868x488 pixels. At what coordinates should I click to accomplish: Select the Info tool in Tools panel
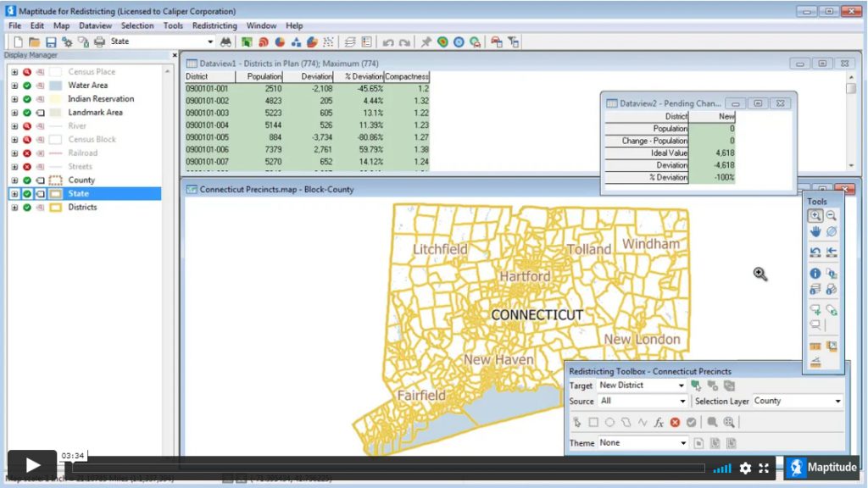coord(815,274)
